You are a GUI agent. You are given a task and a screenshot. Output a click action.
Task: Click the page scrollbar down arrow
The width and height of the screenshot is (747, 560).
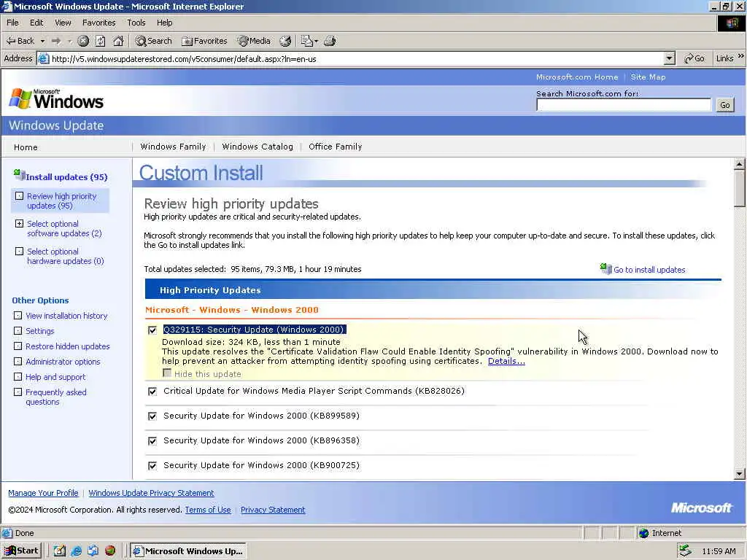(740, 473)
